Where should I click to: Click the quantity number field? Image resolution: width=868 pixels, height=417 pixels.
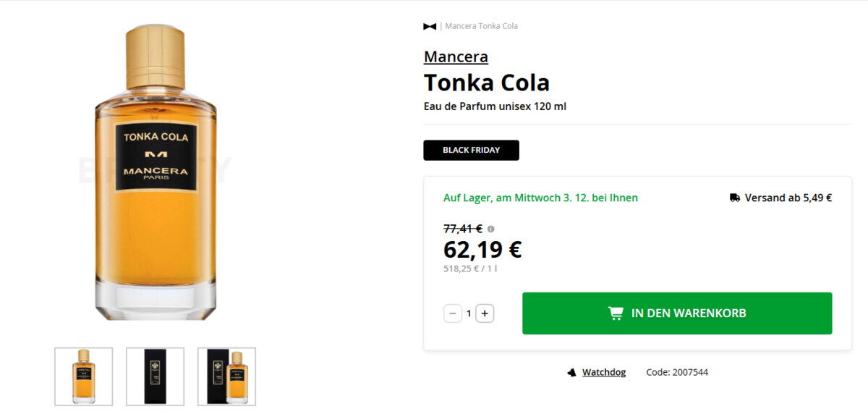pos(469,313)
